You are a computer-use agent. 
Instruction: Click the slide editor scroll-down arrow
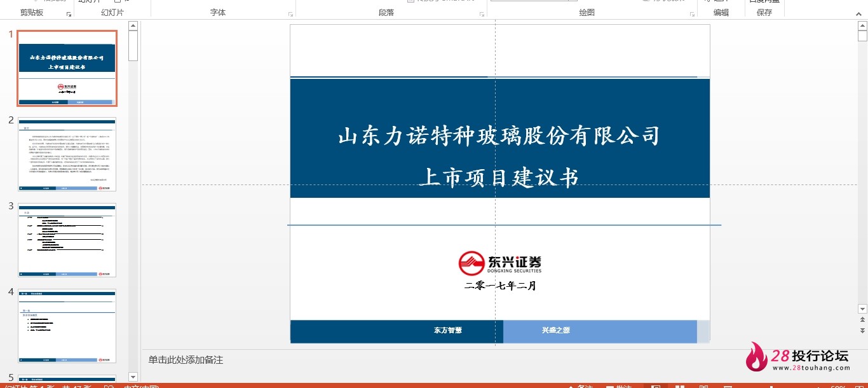coord(862,309)
